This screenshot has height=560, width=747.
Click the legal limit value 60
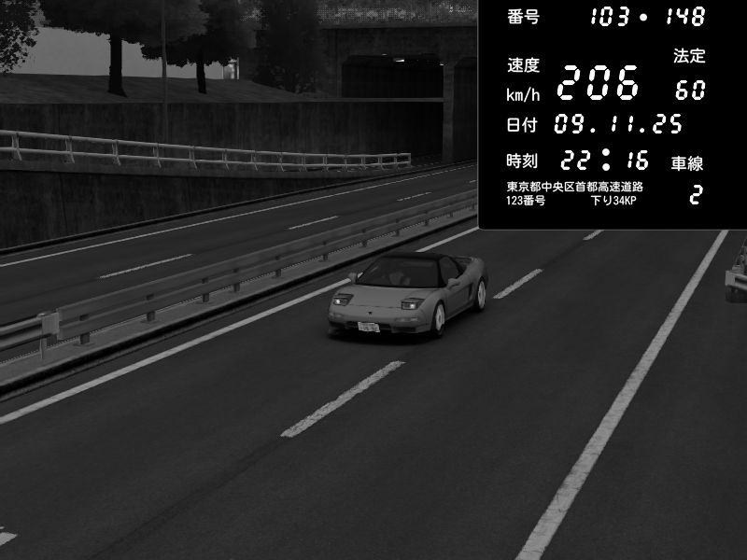[690, 91]
